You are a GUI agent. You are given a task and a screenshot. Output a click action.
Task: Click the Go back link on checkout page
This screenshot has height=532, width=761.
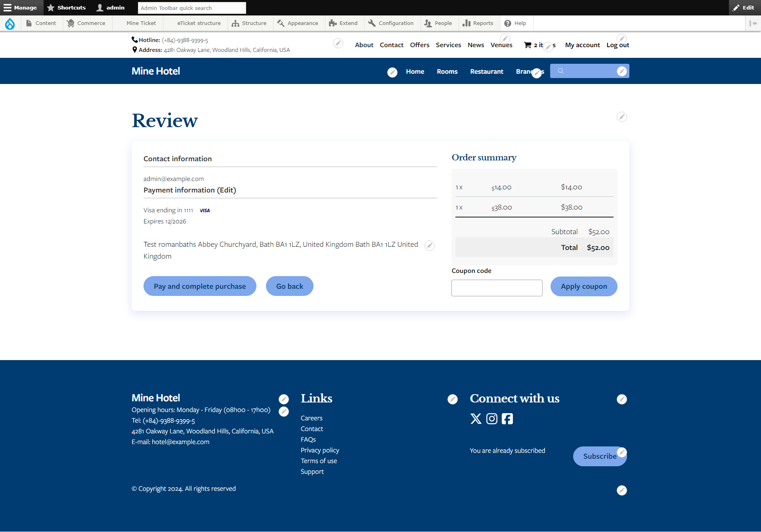click(x=289, y=286)
